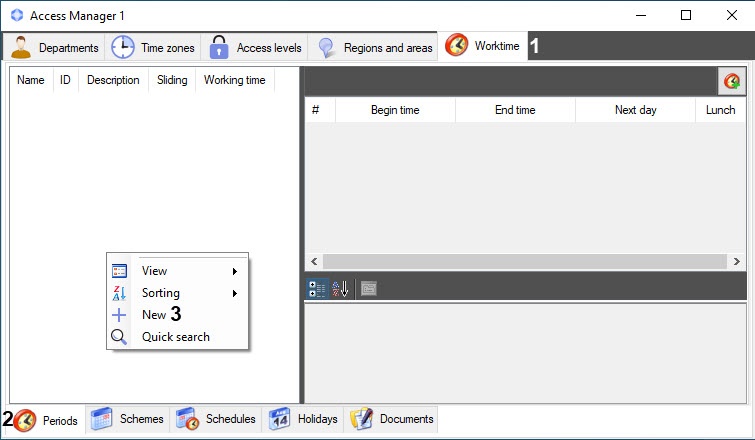Image resolution: width=755 pixels, height=440 pixels.
Task: Click the Periods clock icon
Action: coord(25,420)
